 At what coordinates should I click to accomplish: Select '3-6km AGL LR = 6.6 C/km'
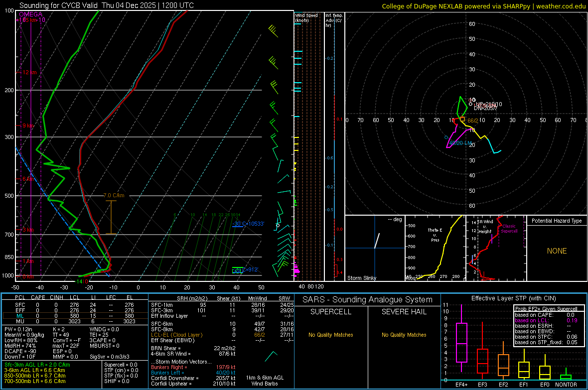pos(34,370)
